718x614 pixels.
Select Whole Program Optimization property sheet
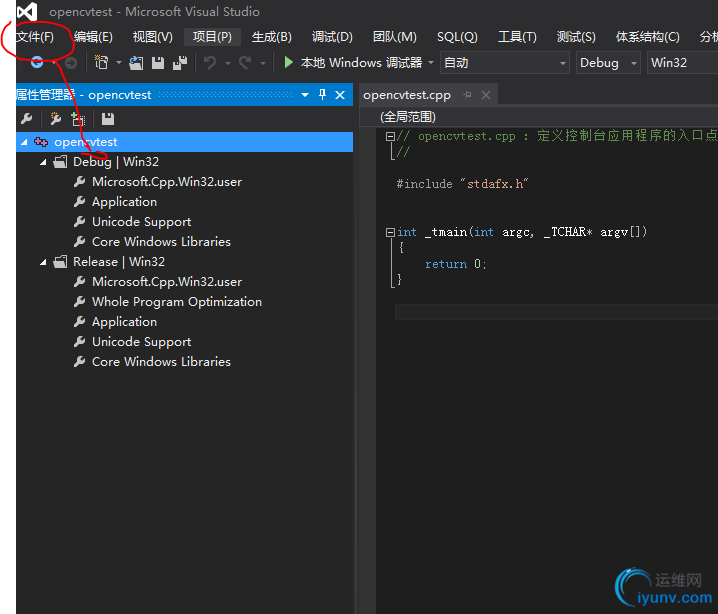click(x=176, y=302)
